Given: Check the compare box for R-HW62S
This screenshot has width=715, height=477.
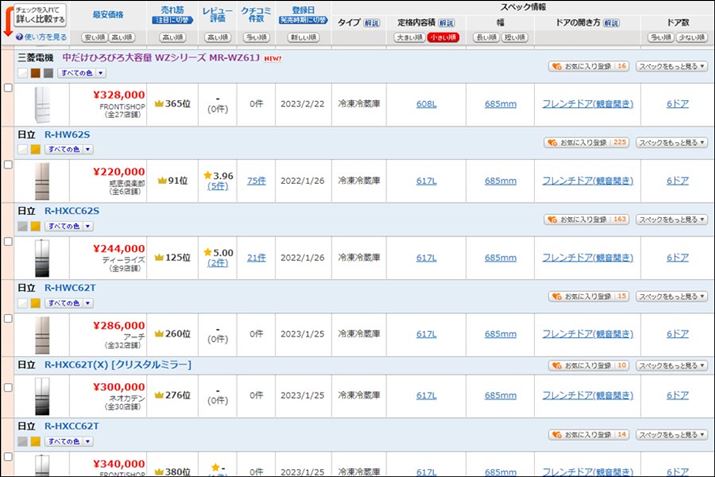Looking at the screenshot, I should [8, 165].
